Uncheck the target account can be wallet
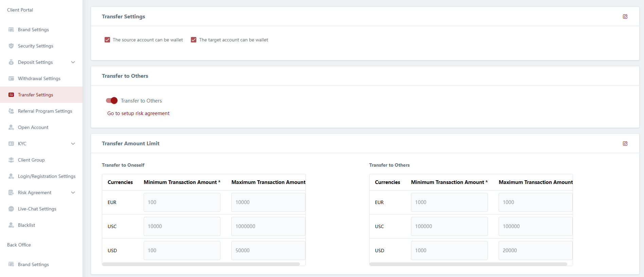Screen dimensions: 644x277 [x=194, y=40]
